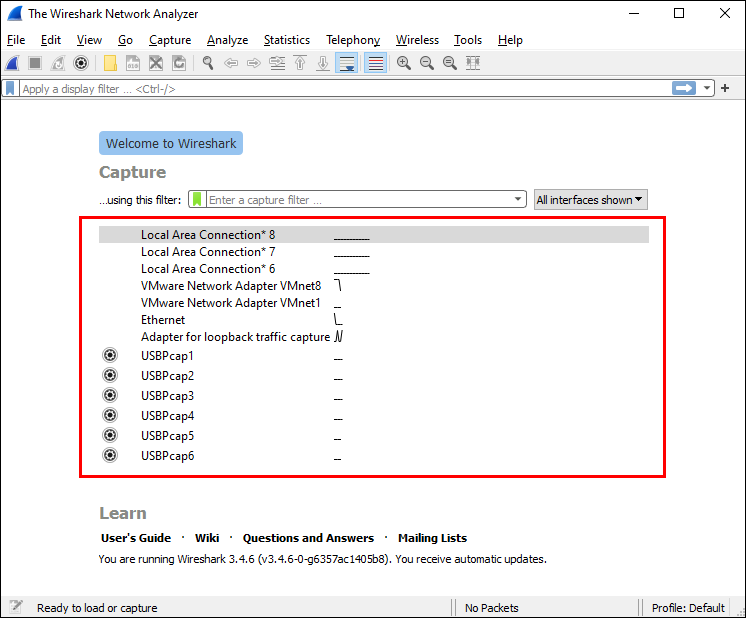Open the Mailing Lists link

(432, 538)
